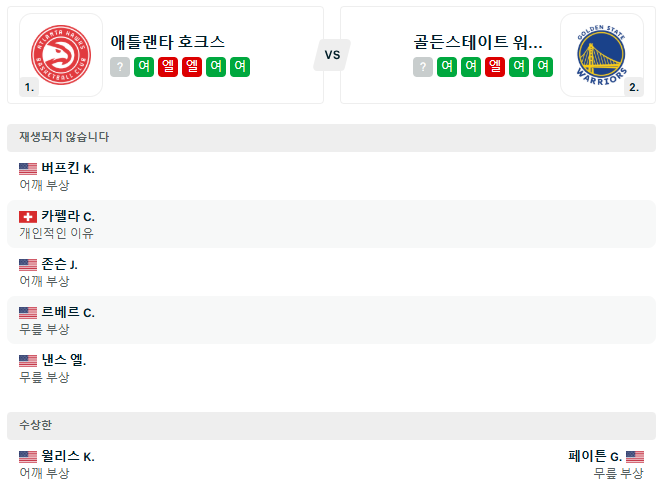
Task: Click the Swiss flag next to 카펠라 C.
Action: [x=28, y=217]
